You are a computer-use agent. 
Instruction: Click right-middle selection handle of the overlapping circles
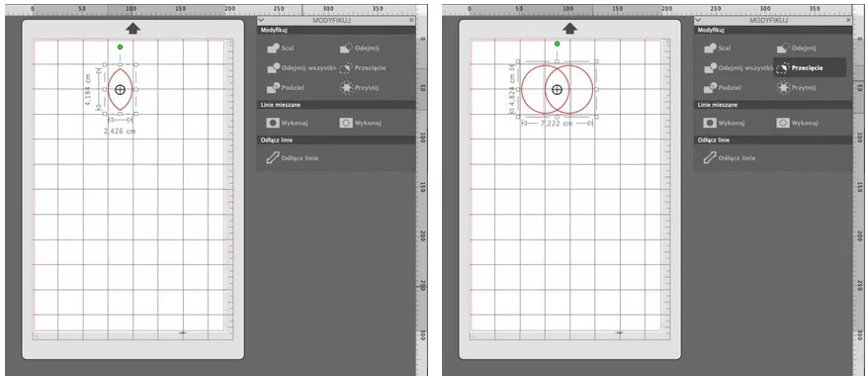[597, 89]
